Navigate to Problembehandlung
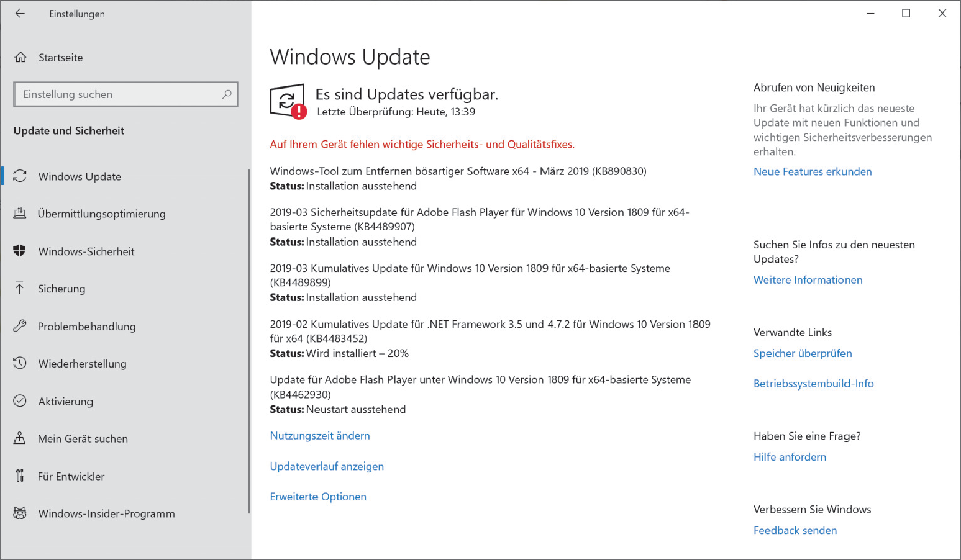The image size is (961, 560). [x=87, y=327]
